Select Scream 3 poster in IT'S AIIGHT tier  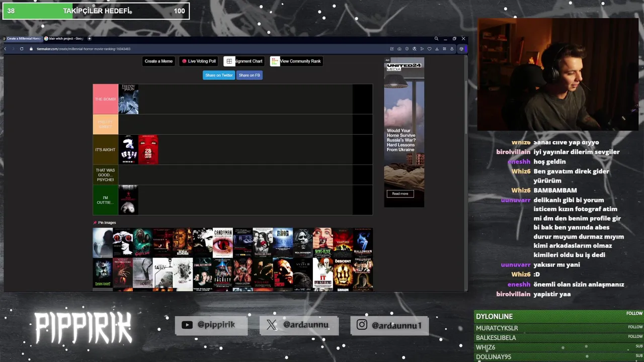128,149
